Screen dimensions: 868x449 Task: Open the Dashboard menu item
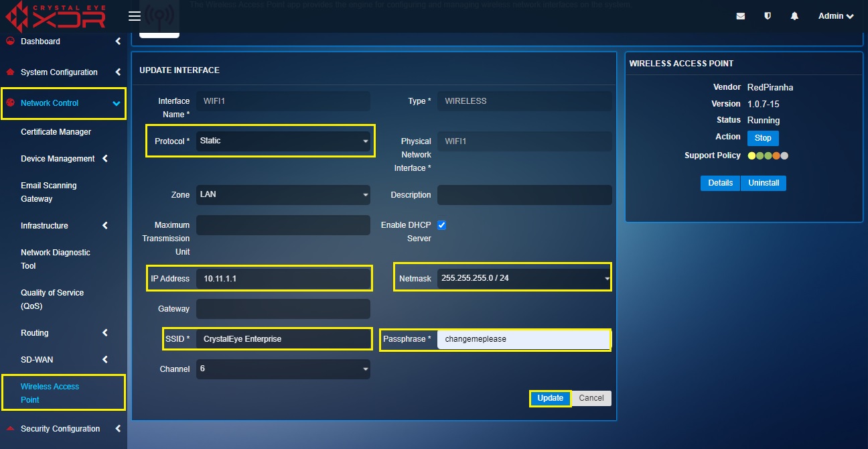pyautogui.click(x=40, y=42)
